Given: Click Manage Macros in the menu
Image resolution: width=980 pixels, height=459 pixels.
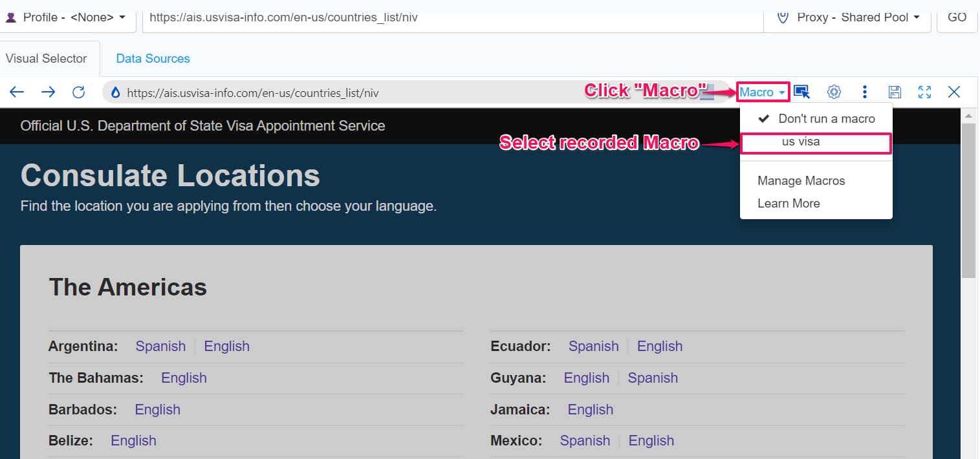Looking at the screenshot, I should point(801,181).
